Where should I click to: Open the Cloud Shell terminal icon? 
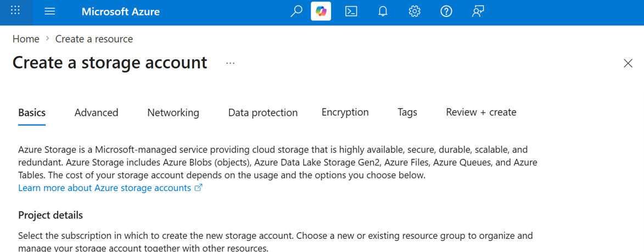point(351,12)
